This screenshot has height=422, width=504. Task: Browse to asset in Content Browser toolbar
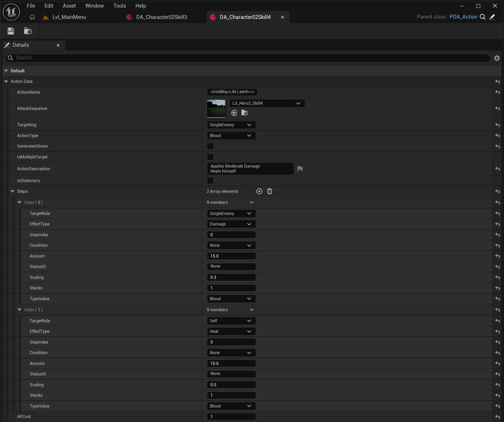click(x=28, y=31)
